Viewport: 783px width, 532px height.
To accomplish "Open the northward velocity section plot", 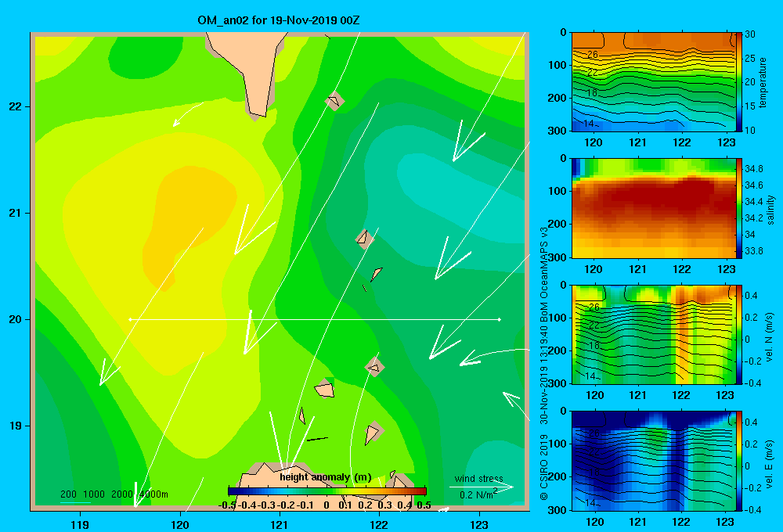I will coord(653,334).
